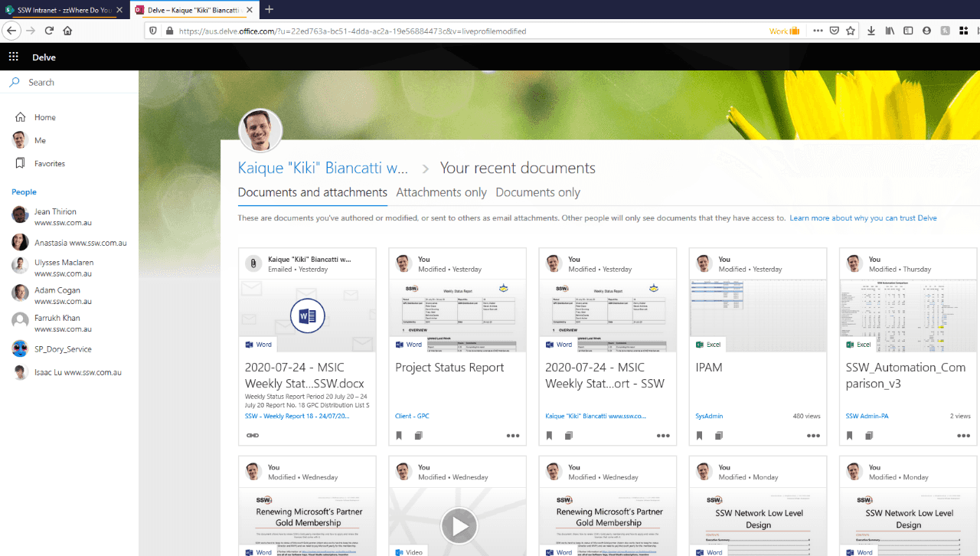Click Kaique "Kiki" Biancatti breadcrumb name

(323, 168)
